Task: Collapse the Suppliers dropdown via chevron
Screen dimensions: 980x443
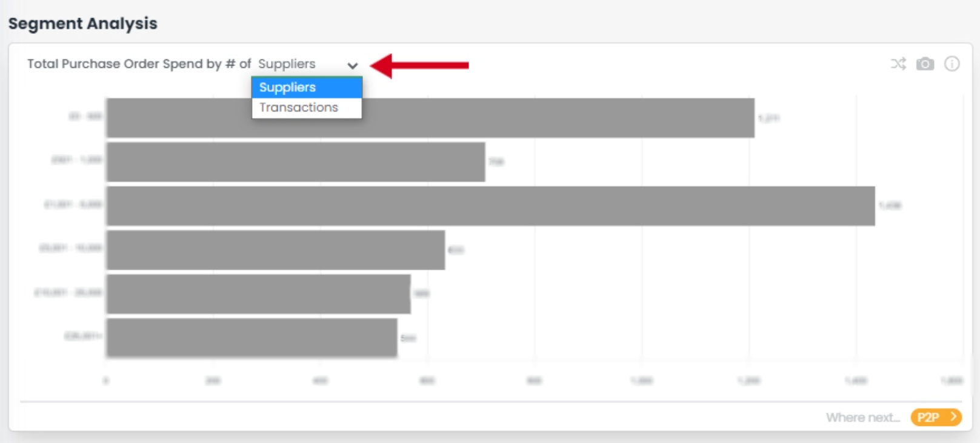Action: [353, 65]
